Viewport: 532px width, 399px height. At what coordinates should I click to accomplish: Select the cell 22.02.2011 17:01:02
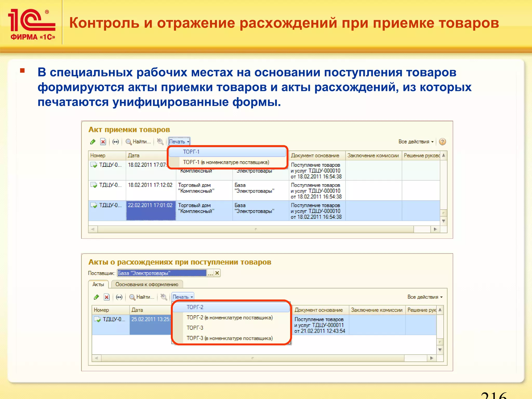tap(151, 211)
